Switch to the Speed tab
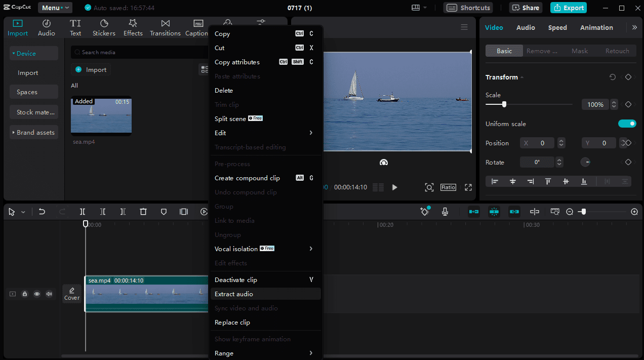This screenshot has width=644, height=360. 557,27
